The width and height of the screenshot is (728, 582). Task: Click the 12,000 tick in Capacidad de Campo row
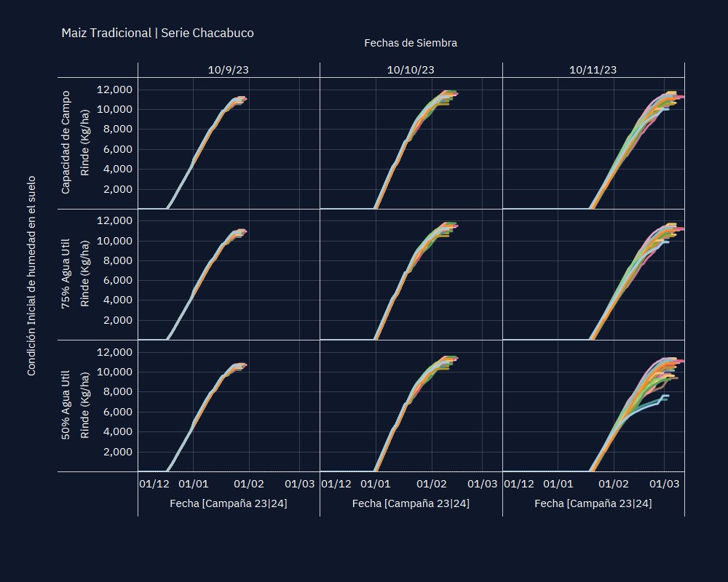tap(114, 89)
